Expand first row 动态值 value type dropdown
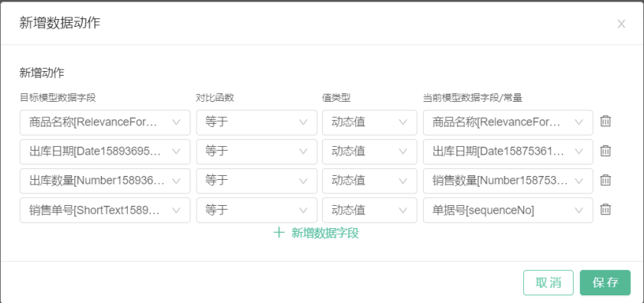 coord(369,122)
